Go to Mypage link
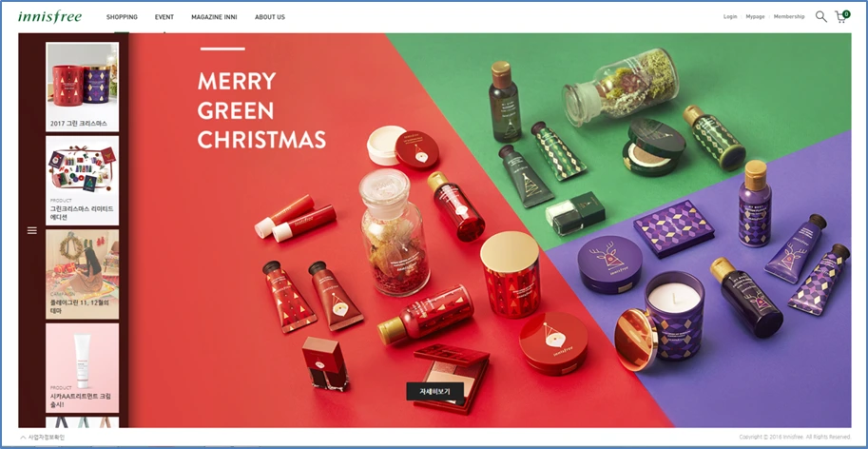The height and width of the screenshot is (449, 868). pos(755,16)
